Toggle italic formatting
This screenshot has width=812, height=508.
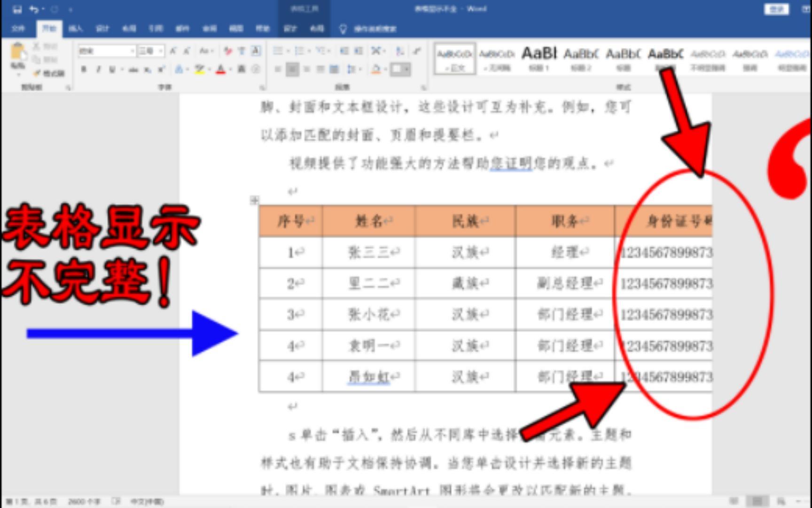pos(98,69)
